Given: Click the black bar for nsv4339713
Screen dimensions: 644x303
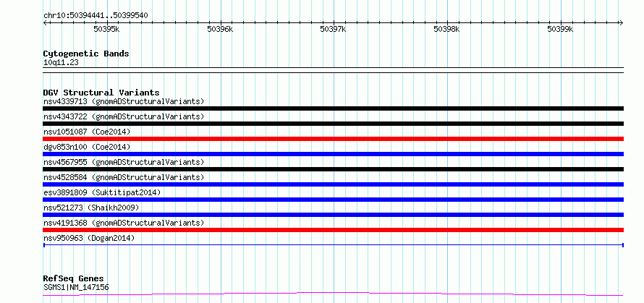Looking at the screenshot, I should tap(334, 108).
